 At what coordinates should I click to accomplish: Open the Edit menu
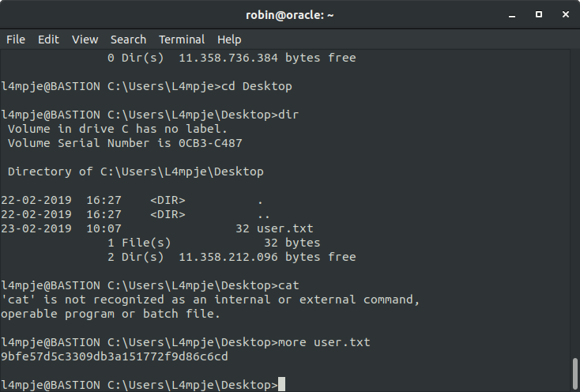pos(48,40)
